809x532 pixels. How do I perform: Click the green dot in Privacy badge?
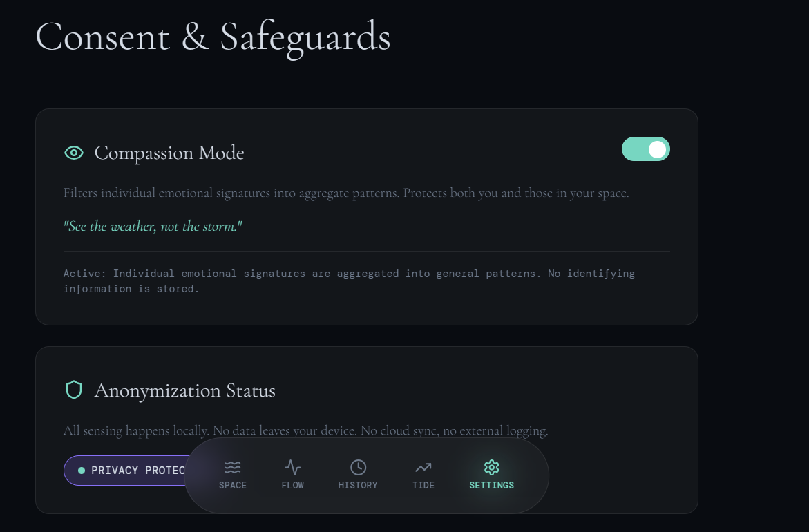(x=81, y=471)
